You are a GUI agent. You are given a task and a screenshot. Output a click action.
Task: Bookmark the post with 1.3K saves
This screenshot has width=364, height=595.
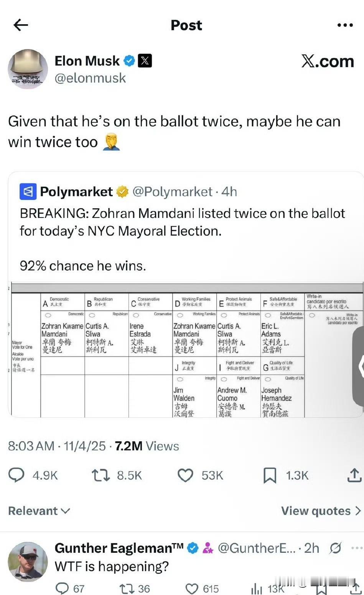click(270, 475)
